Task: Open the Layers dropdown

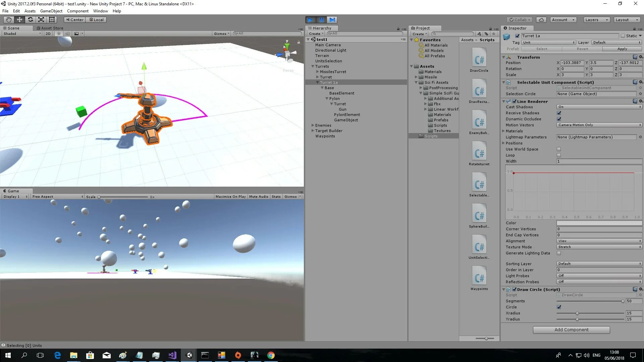Action: (596, 20)
